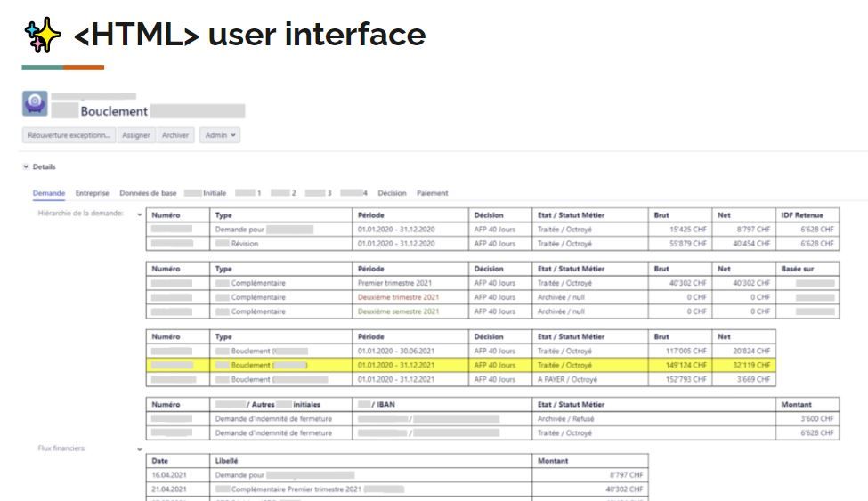Click Réouverture exceptionn... button
Image resolution: width=868 pixels, height=501 pixels.
69,135
